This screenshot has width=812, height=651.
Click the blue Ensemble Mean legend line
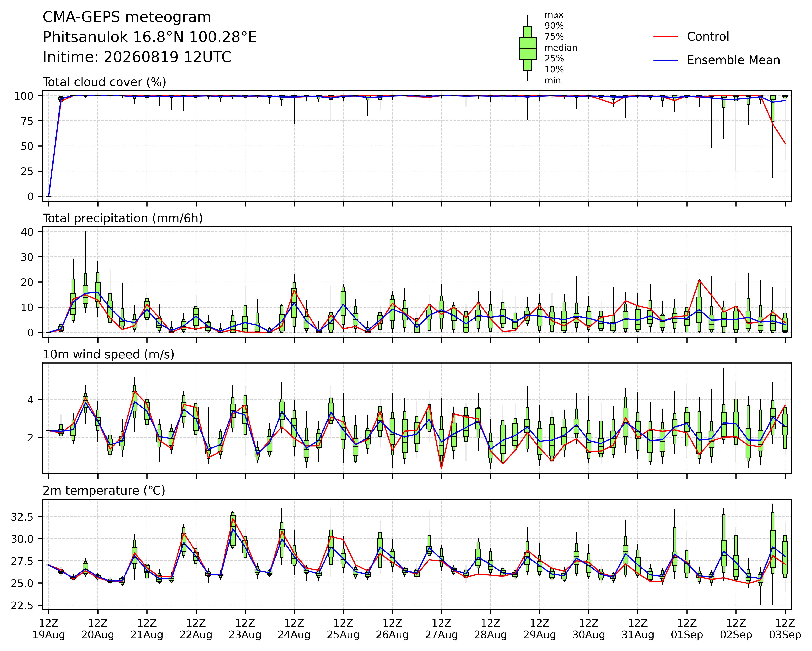coord(665,60)
